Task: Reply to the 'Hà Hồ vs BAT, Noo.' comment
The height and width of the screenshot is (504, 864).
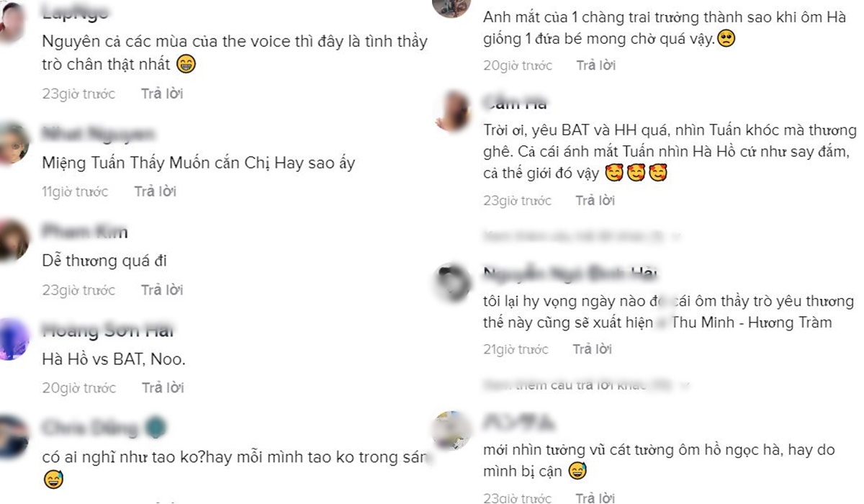Action: (x=163, y=388)
